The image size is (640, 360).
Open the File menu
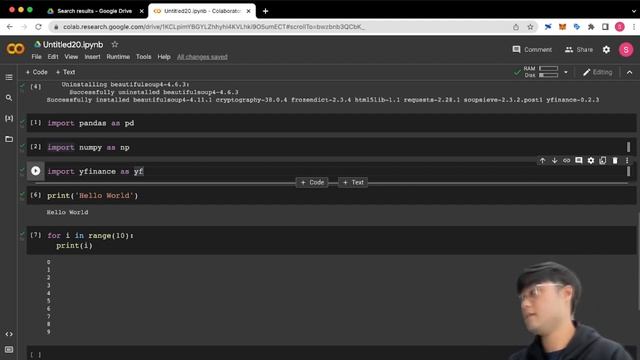tap(36, 57)
